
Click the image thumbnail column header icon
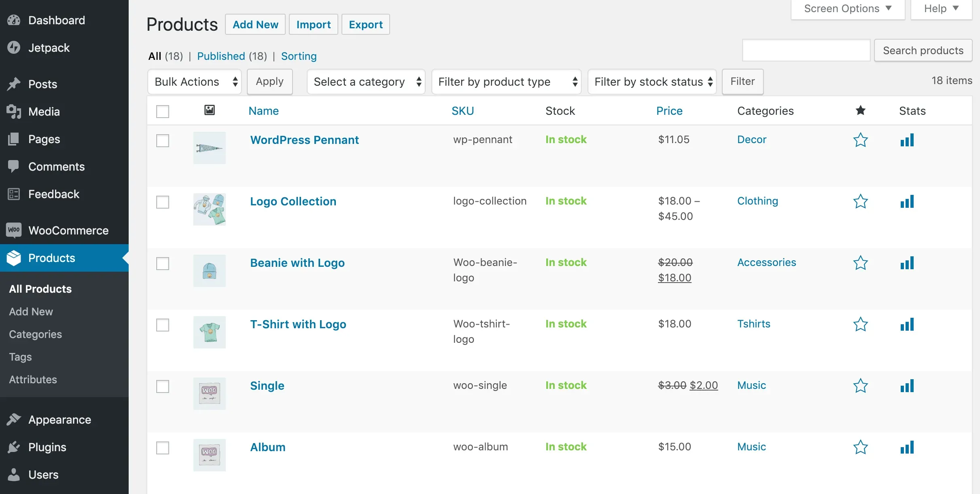tap(209, 110)
